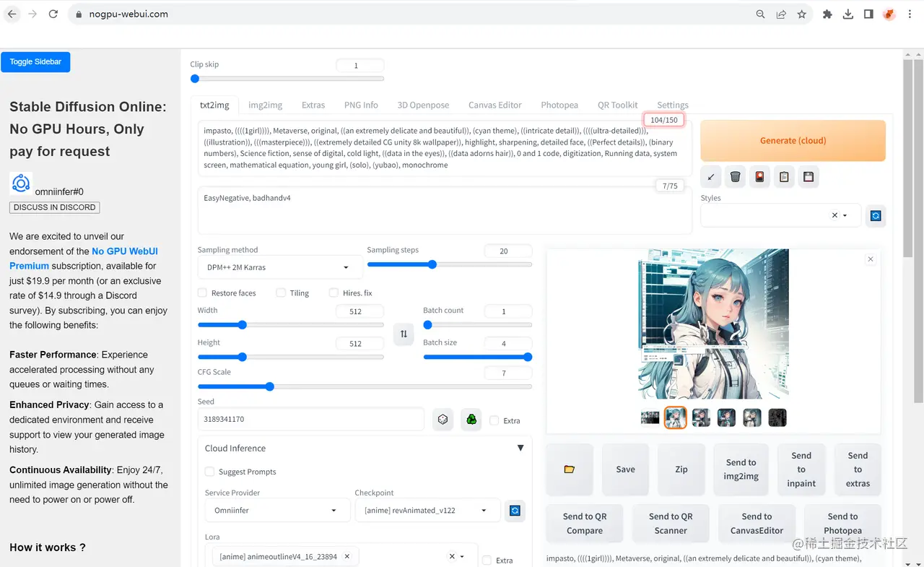Save the style with the floppy disk icon
Image resolution: width=924 pixels, height=567 pixels.
(808, 177)
